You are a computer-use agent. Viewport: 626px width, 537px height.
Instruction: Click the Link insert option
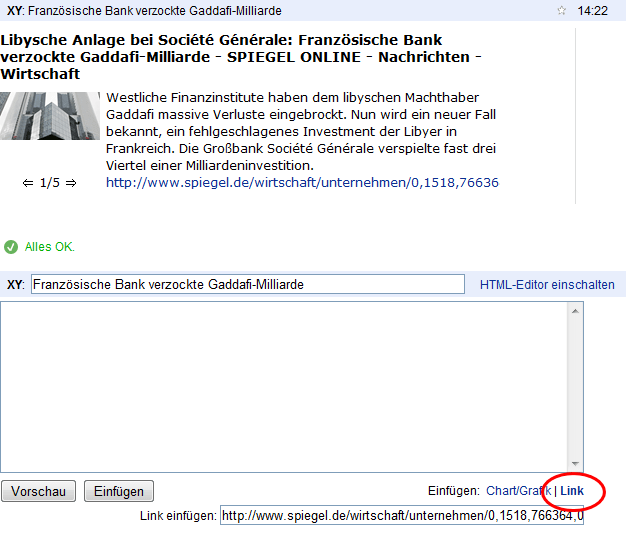pyautogui.click(x=572, y=491)
